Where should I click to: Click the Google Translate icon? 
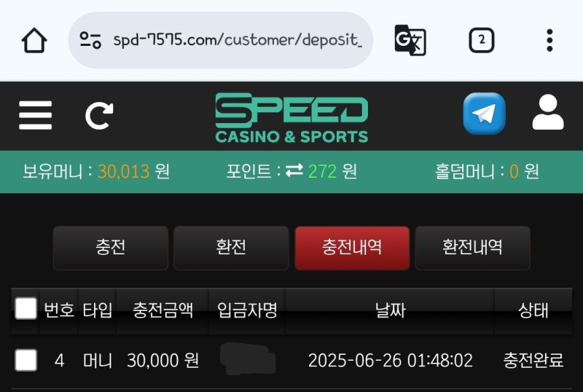[410, 40]
